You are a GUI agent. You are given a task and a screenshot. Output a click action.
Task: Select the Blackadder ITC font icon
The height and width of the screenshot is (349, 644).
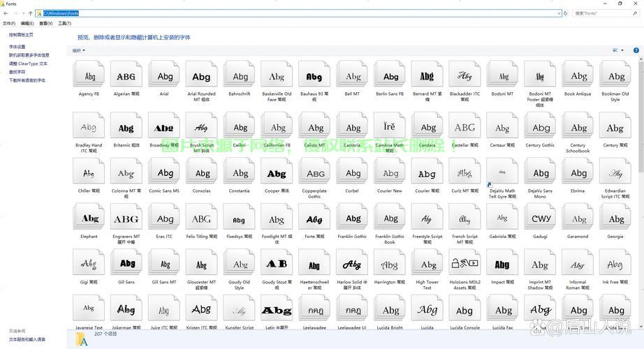tap(464, 74)
